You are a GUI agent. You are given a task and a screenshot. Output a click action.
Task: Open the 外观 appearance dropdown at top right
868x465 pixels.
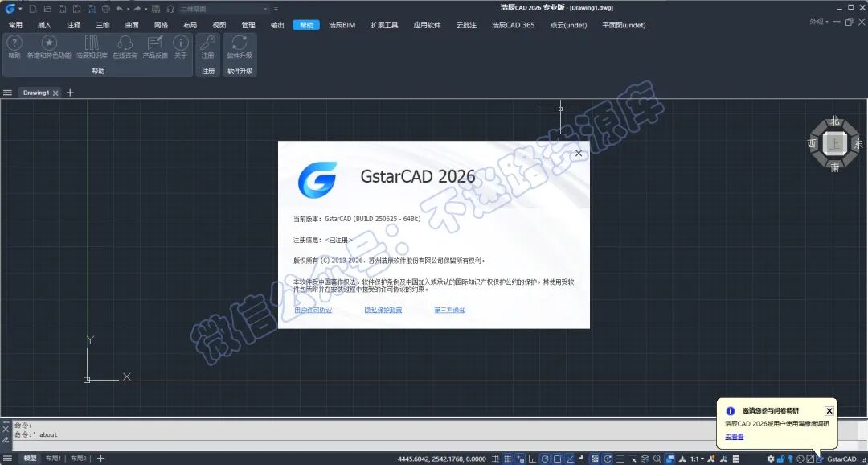click(819, 22)
